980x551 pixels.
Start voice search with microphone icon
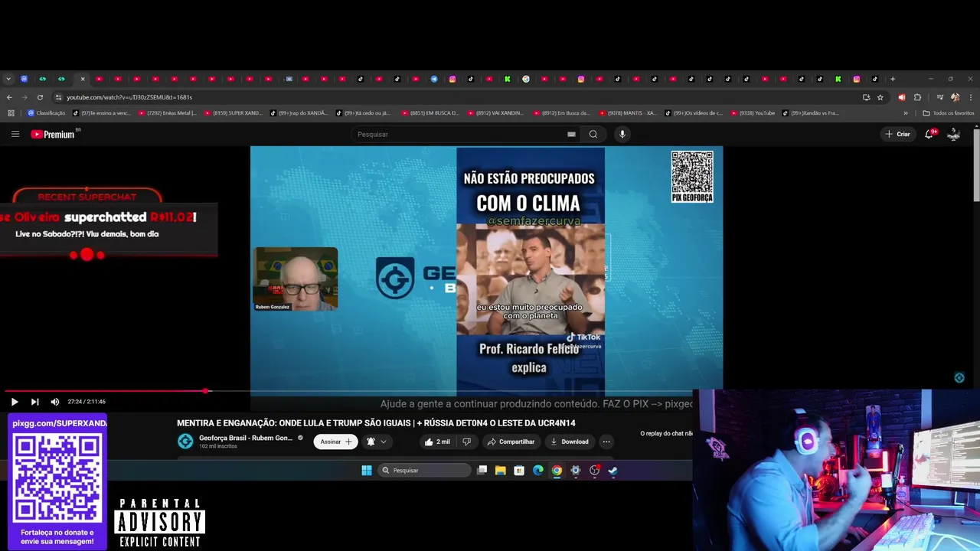(x=622, y=134)
